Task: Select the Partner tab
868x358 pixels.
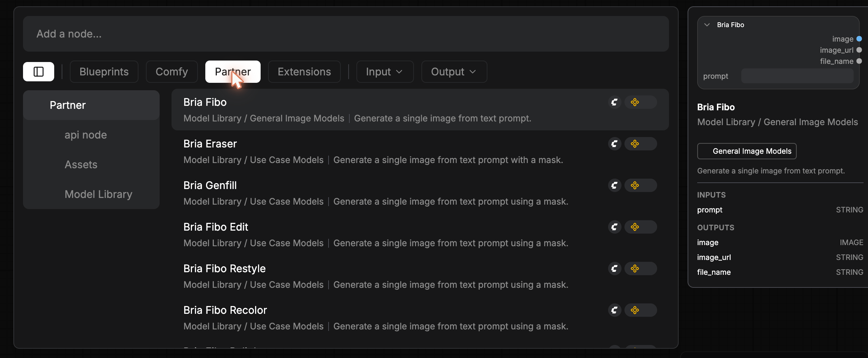Action: point(233,72)
